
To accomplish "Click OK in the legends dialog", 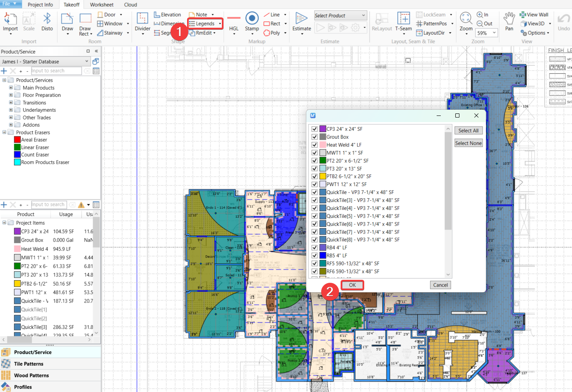I will (352, 285).
